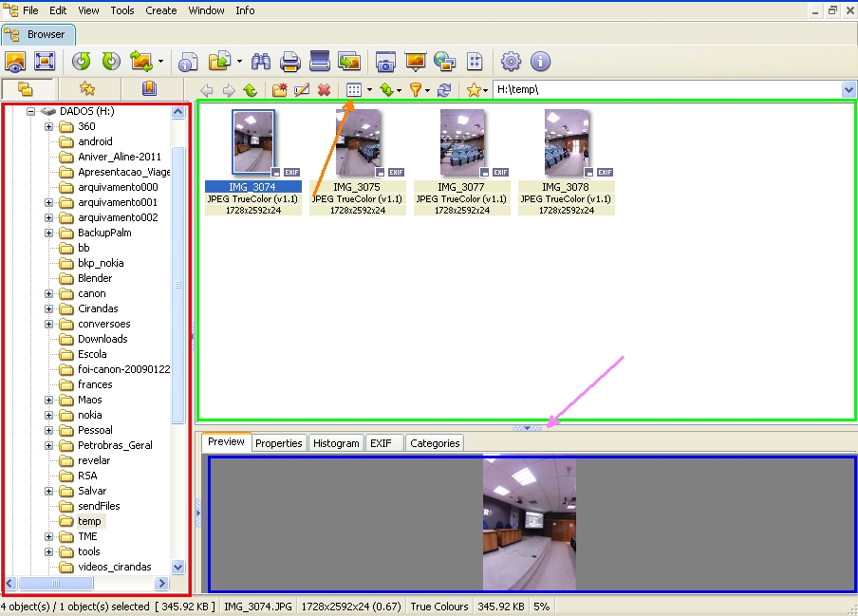Click the blue info About icon
This screenshot has height=616, width=858.
[x=541, y=62]
